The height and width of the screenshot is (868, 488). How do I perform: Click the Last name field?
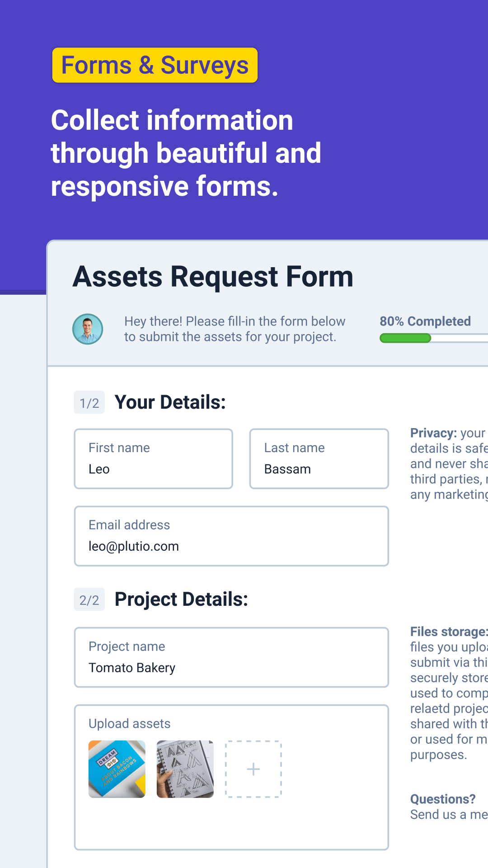click(x=319, y=459)
